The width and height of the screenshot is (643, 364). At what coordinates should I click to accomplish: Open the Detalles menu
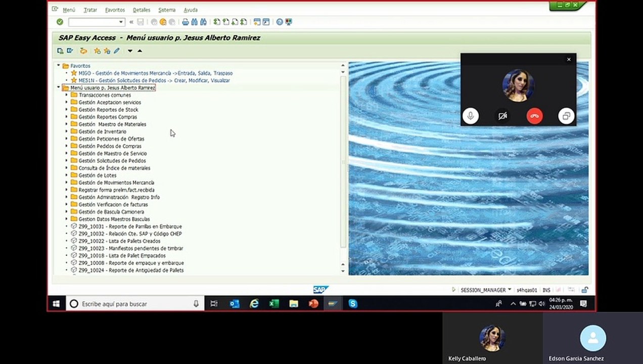[x=142, y=10]
